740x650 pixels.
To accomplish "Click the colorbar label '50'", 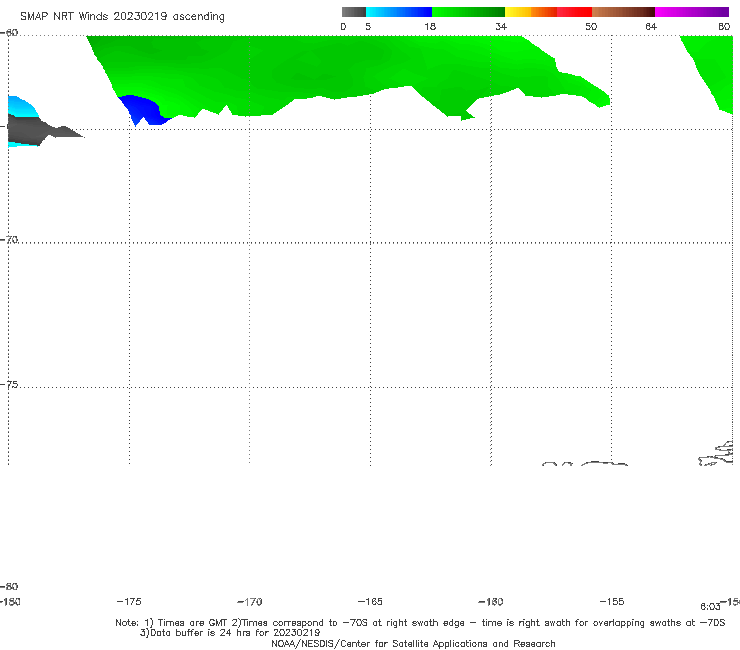I will [591, 26].
